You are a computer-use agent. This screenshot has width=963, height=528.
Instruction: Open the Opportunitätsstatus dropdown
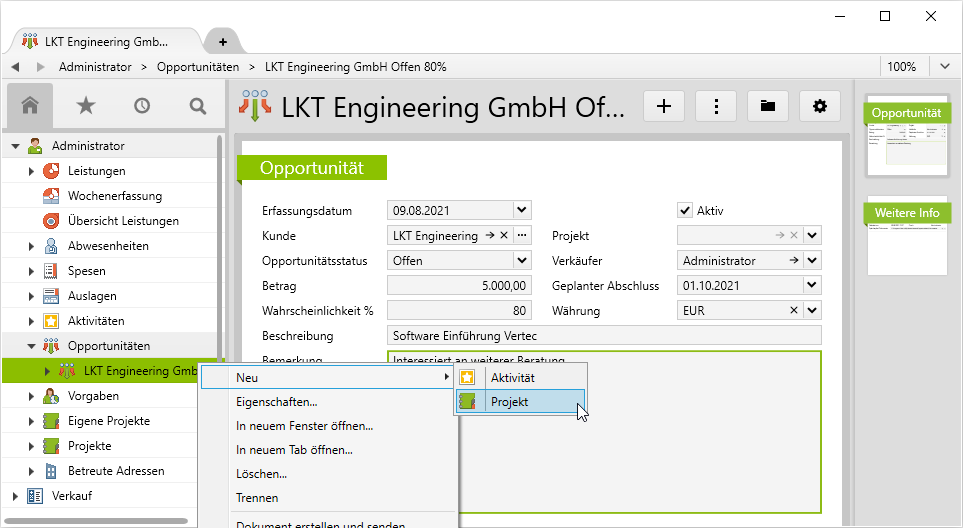(521, 261)
